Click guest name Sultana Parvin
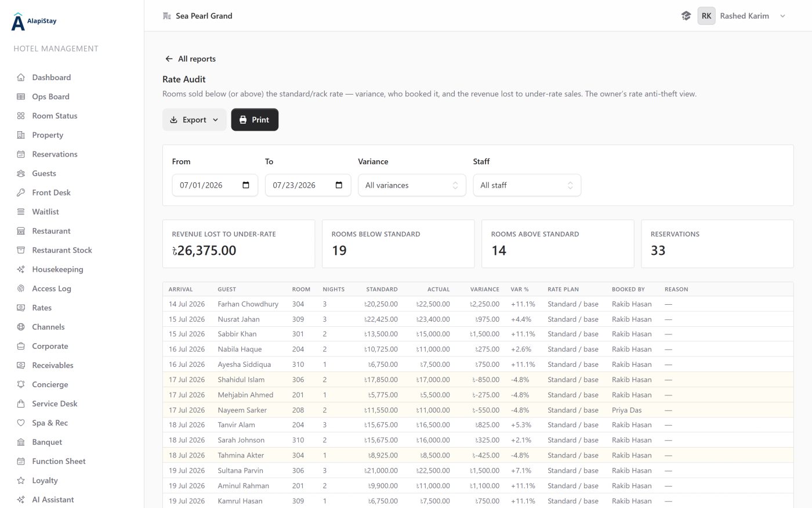Viewport: 812px width, 508px height. click(240, 470)
